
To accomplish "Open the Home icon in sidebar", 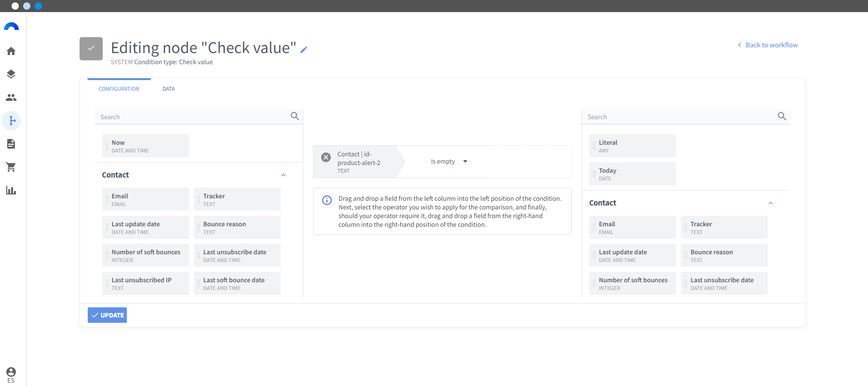I will (11, 51).
